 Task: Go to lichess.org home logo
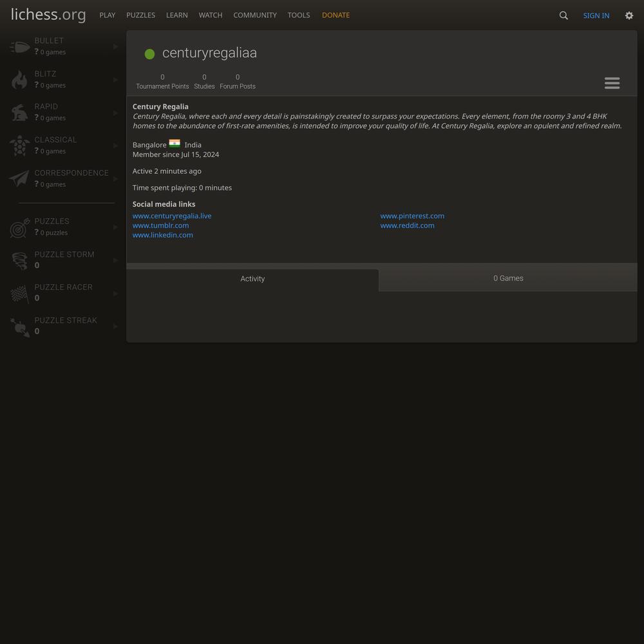(48, 14)
